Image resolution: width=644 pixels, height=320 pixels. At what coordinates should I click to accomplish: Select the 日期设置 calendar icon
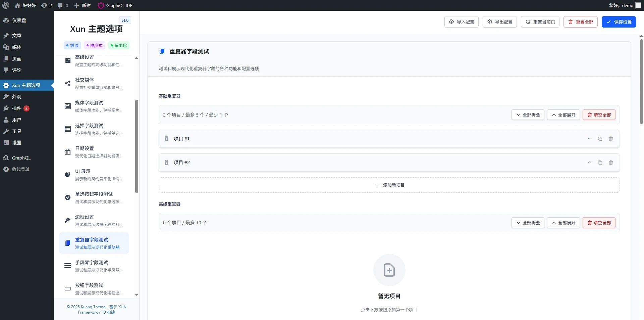pyautogui.click(x=68, y=152)
